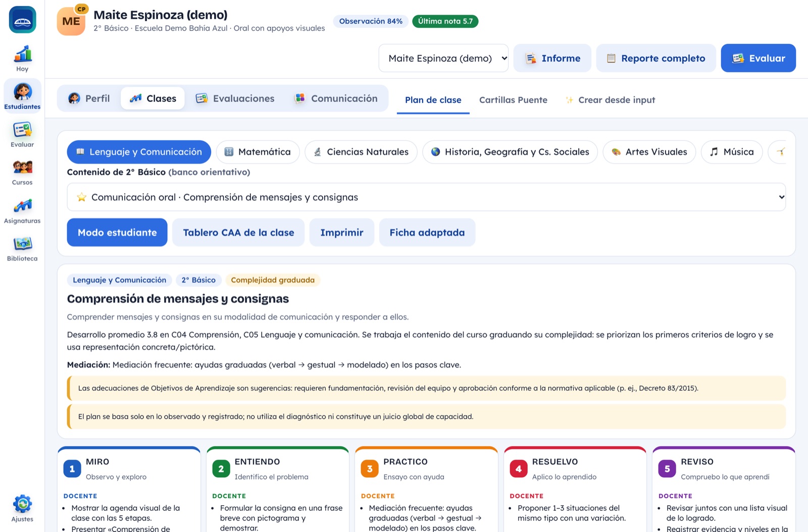Click the blue Evaluar button in header

point(759,58)
